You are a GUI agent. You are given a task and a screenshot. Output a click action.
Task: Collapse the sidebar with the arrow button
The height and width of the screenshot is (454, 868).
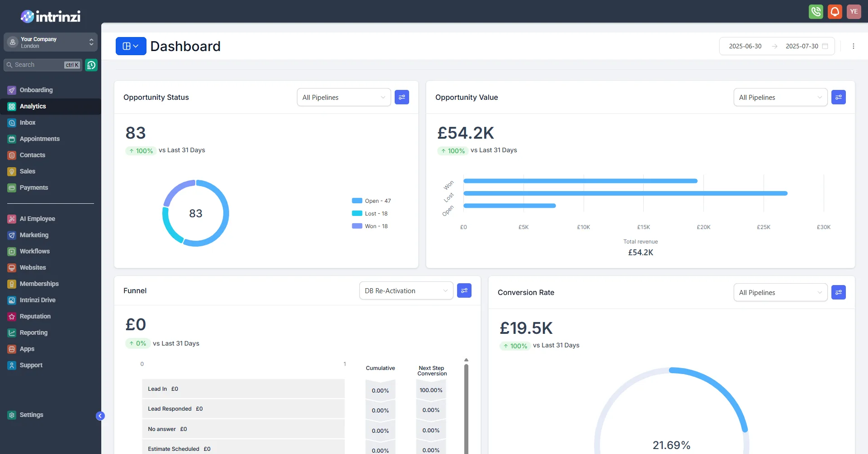point(100,415)
